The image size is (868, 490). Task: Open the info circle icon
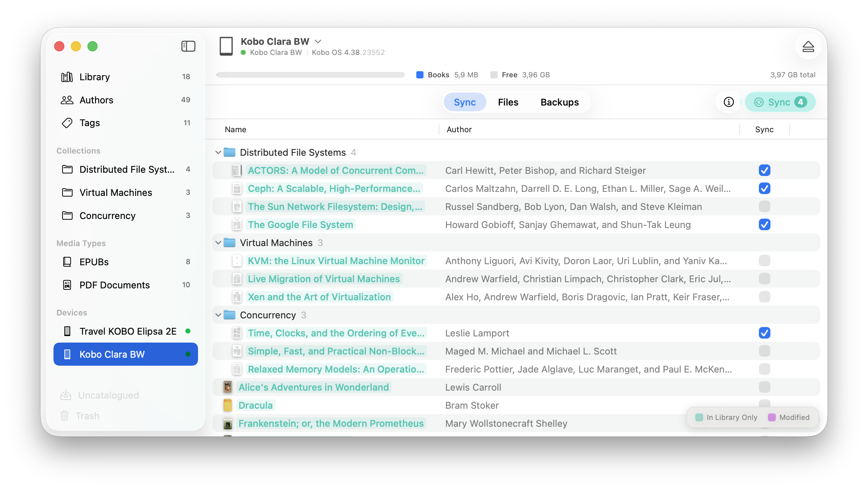(x=729, y=102)
